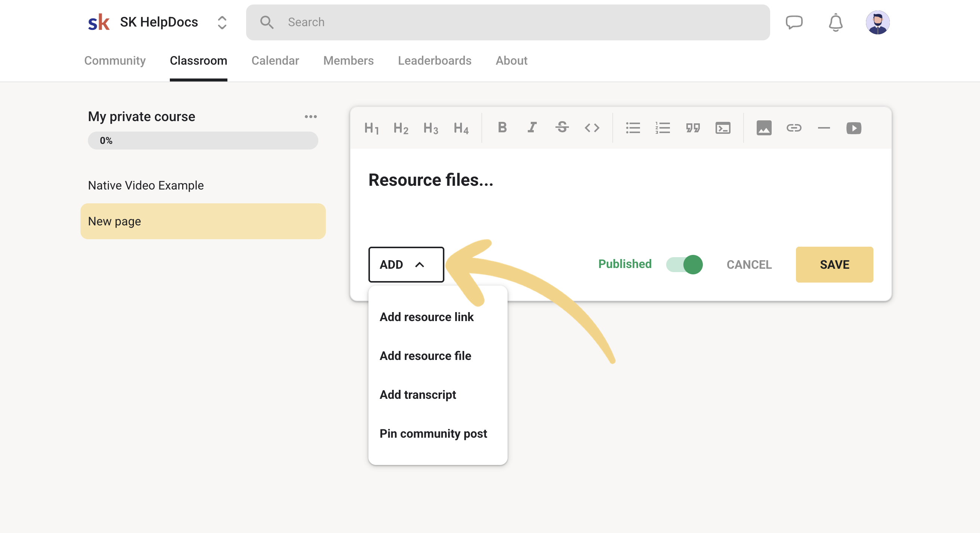Click the SAVE button
980x533 pixels.
click(x=834, y=264)
